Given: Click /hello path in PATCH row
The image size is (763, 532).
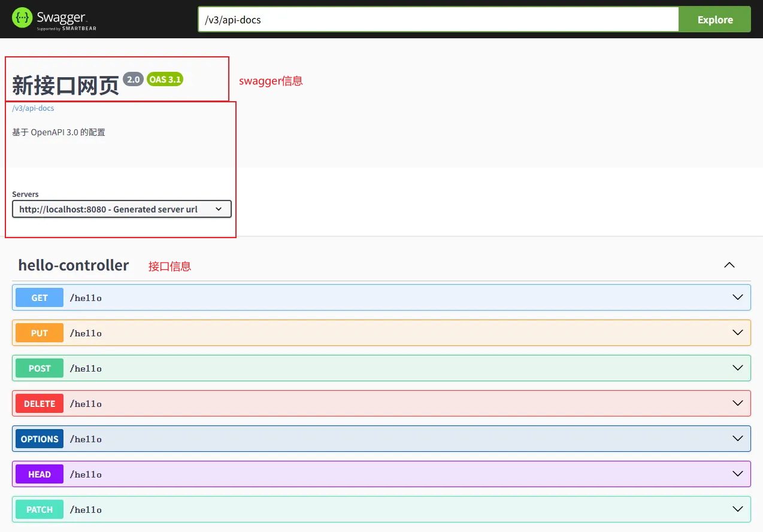Looking at the screenshot, I should [86, 510].
